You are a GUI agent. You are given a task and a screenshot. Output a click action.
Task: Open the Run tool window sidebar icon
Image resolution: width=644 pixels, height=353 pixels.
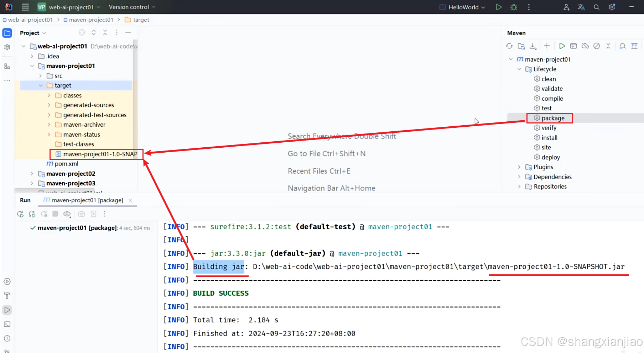(x=7, y=310)
